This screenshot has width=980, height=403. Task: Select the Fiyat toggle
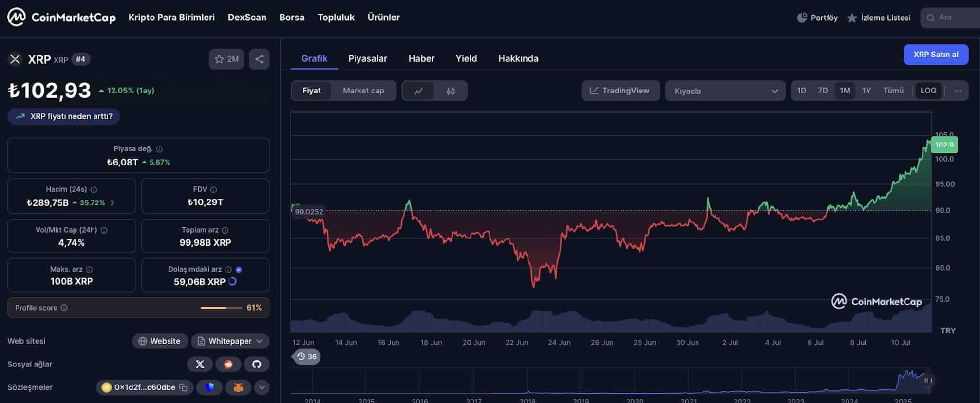(x=311, y=91)
